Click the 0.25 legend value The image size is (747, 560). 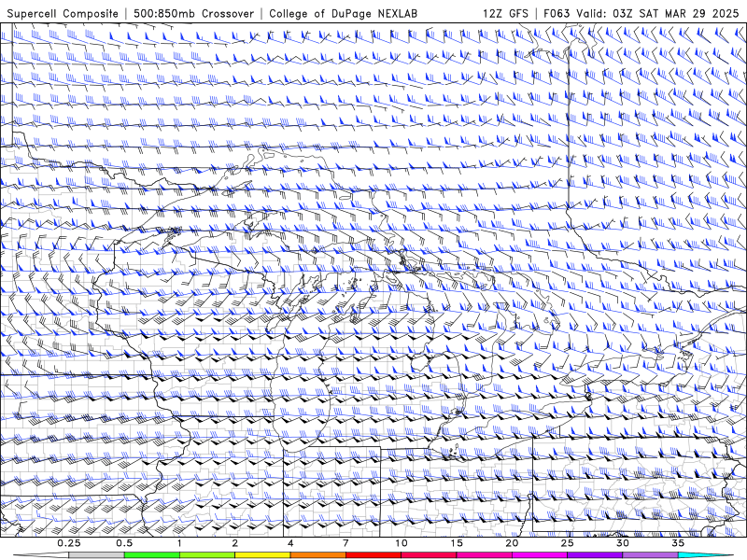[x=69, y=543]
